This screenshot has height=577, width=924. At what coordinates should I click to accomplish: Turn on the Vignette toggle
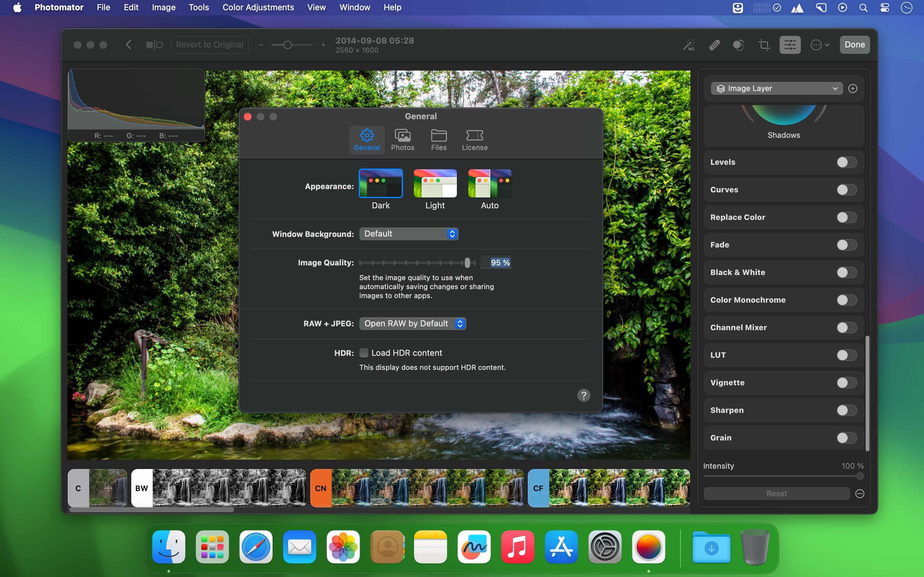846,383
